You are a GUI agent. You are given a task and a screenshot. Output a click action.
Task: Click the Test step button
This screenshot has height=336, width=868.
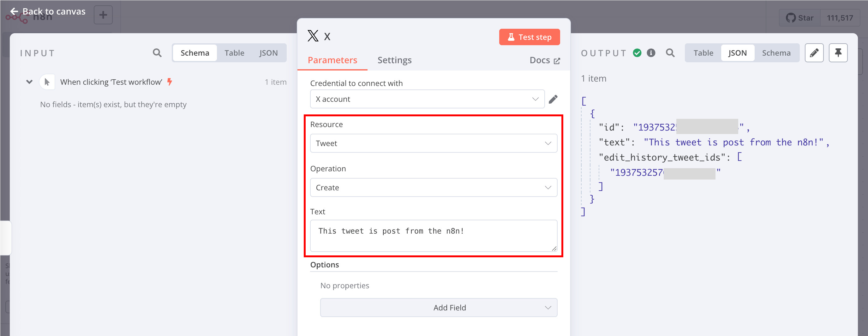click(x=530, y=37)
